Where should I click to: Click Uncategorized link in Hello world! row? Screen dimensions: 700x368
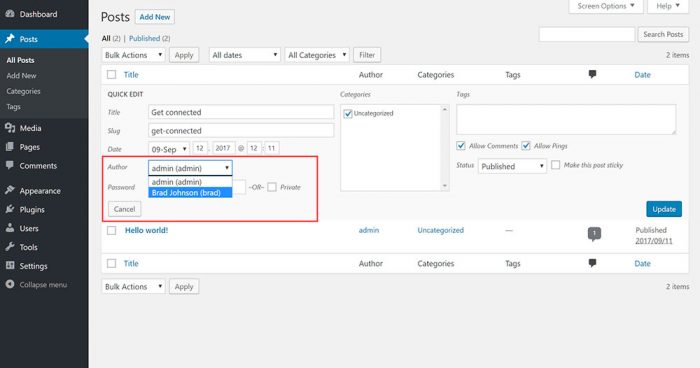click(441, 230)
